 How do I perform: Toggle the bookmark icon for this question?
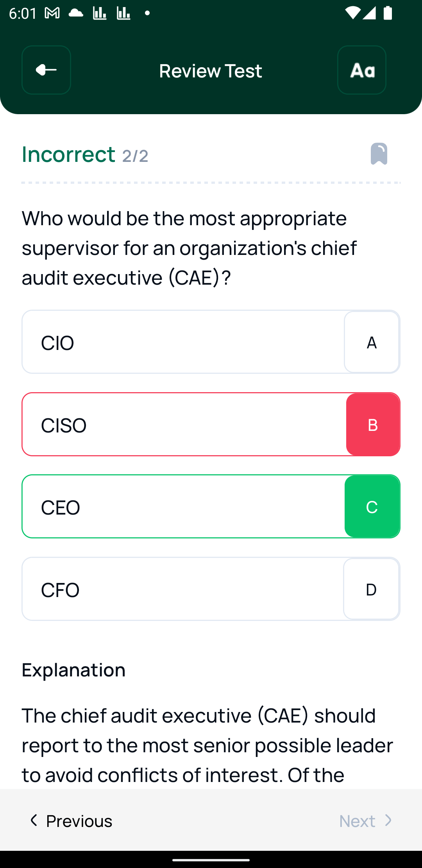coord(379,154)
